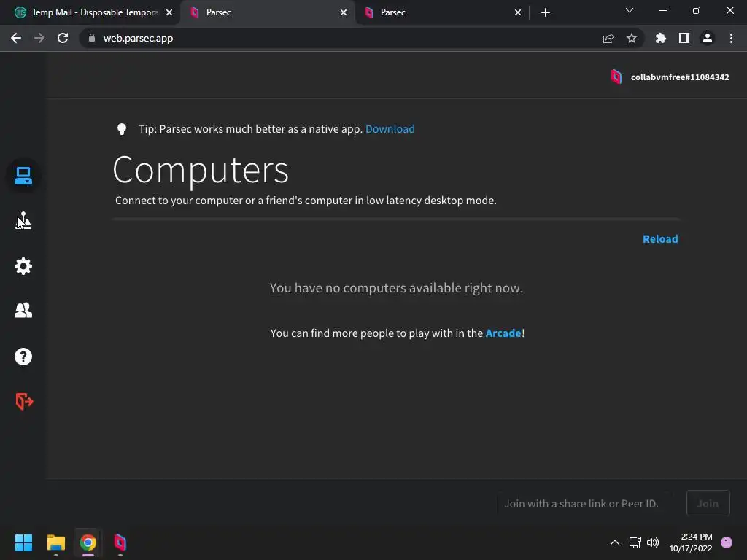The image size is (747, 560).
Task: Bookmark this page with the star icon
Action: 632,38
